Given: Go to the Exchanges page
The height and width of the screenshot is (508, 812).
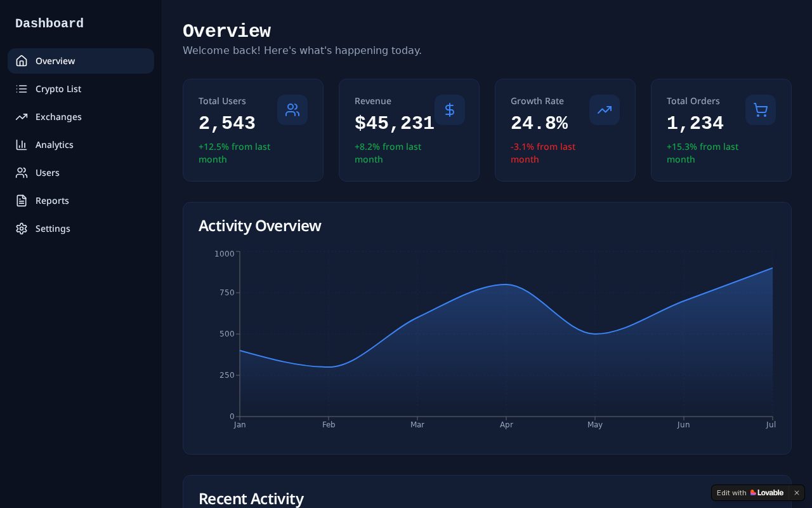Looking at the screenshot, I should coord(81,117).
